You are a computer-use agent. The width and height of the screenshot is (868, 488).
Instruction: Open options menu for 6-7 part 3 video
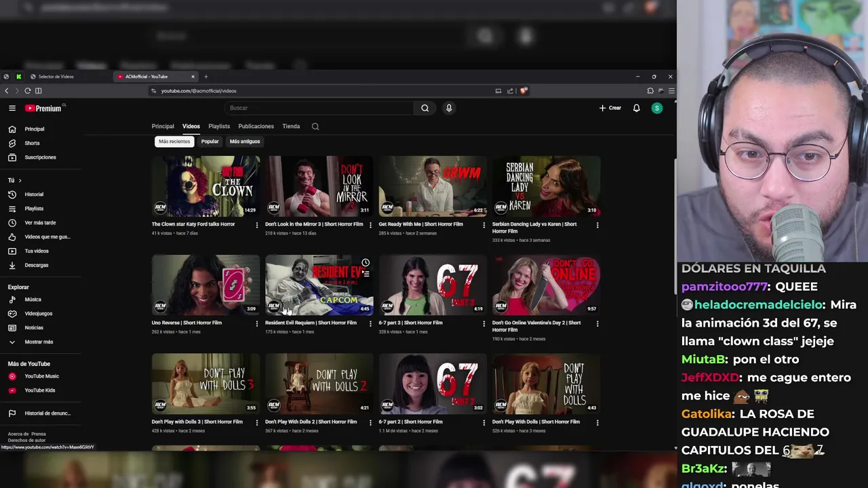coord(484,324)
